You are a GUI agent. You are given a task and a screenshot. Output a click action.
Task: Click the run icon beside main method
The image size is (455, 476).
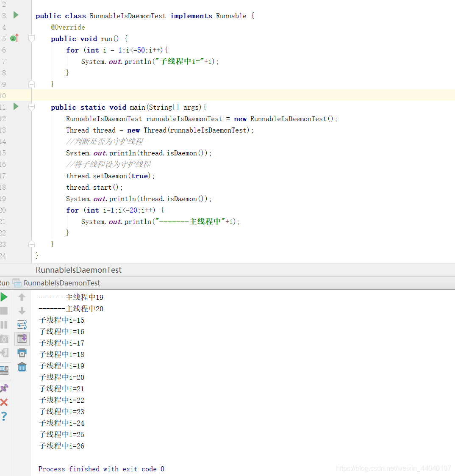pyautogui.click(x=16, y=107)
